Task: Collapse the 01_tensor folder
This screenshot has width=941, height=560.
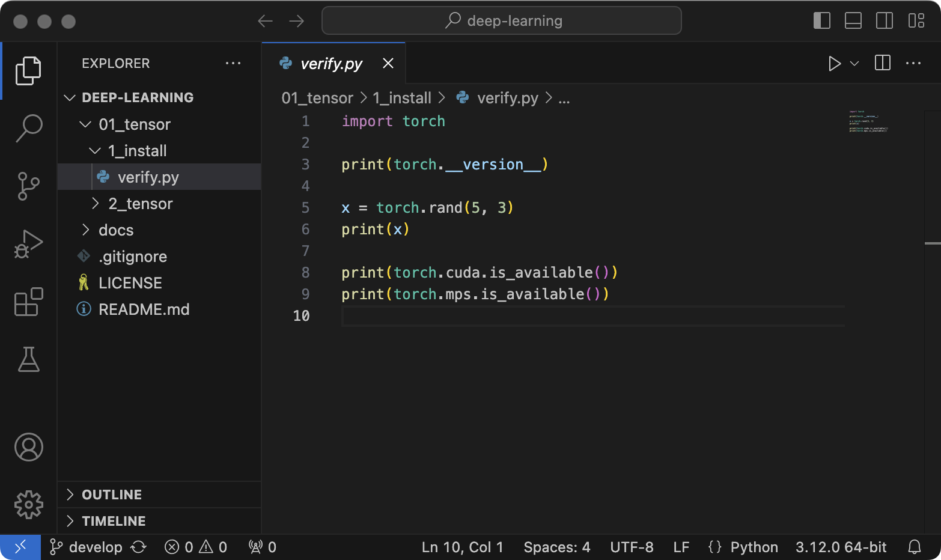Action: 85,124
